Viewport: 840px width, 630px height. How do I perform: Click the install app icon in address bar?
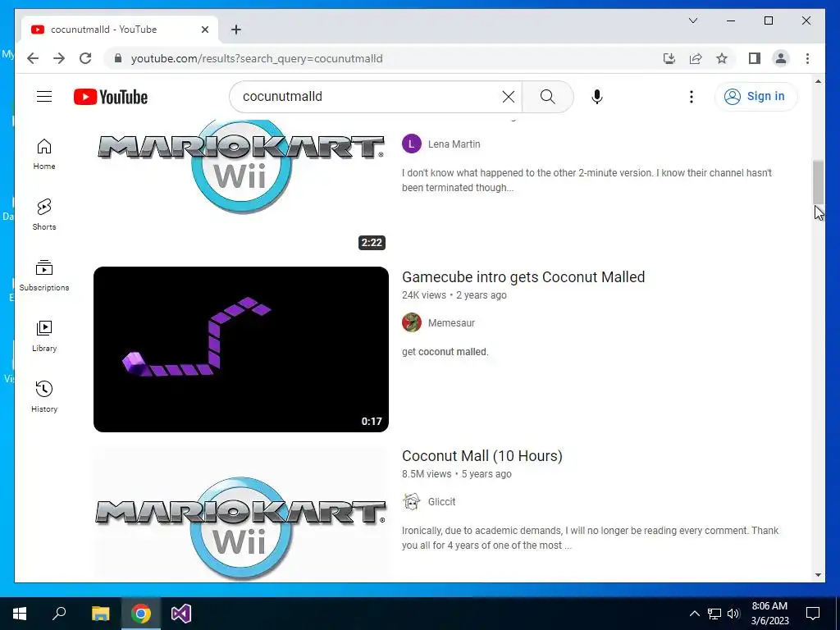[669, 58]
